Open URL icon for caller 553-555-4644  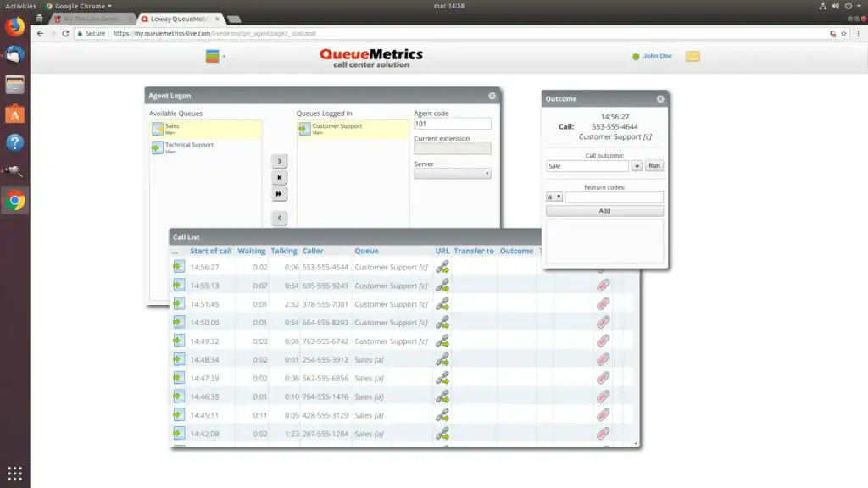(442, 267)
